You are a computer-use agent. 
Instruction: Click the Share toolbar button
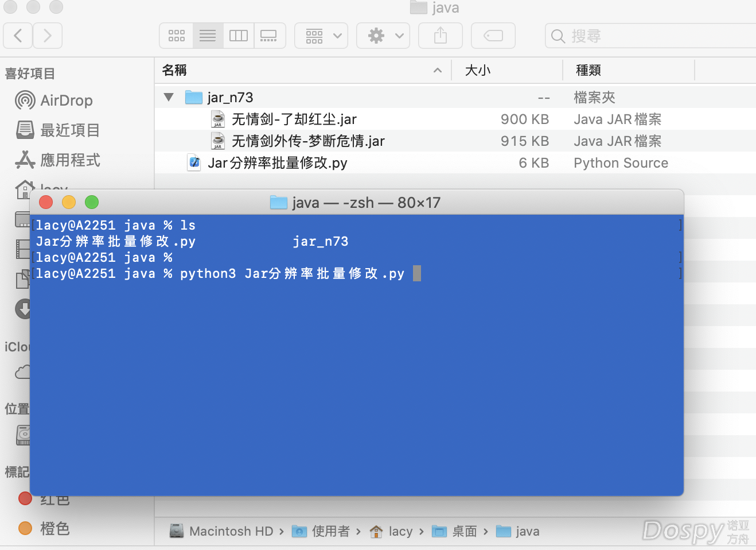tap(441, 36)
